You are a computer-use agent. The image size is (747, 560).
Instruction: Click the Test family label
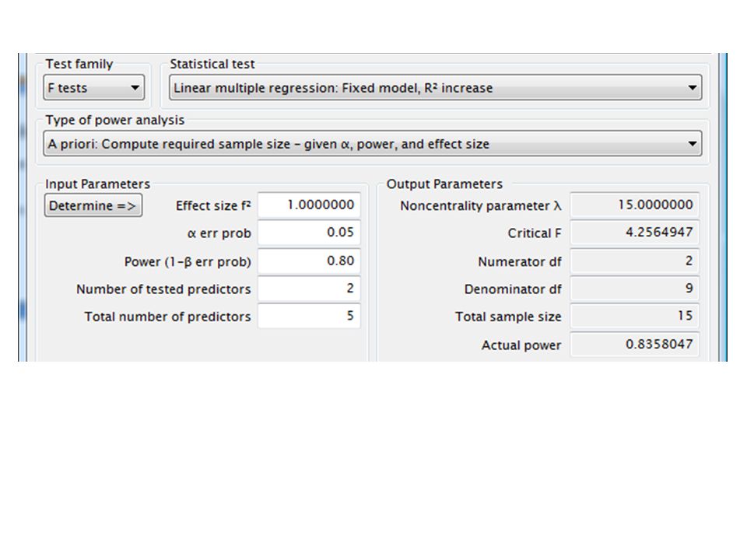click(x=79, y=65)
